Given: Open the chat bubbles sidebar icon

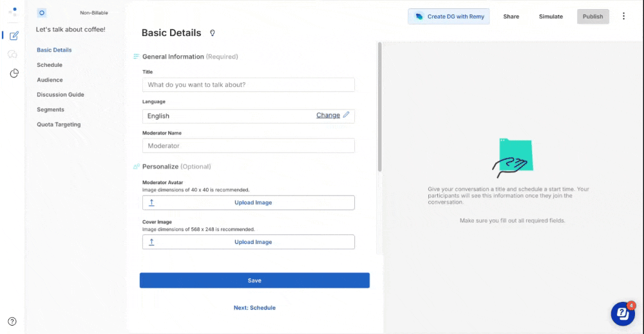Looking at the screenshot, I should tap(13, 54).
